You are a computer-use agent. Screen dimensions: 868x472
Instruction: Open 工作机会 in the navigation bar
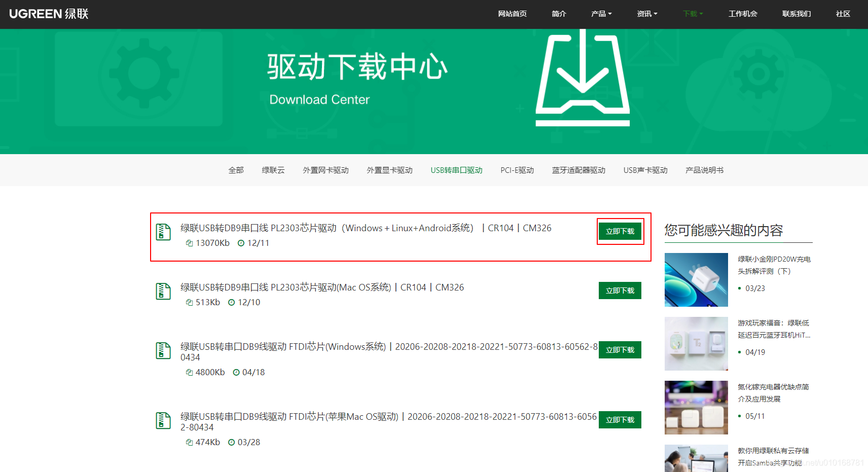coord(743,14)
